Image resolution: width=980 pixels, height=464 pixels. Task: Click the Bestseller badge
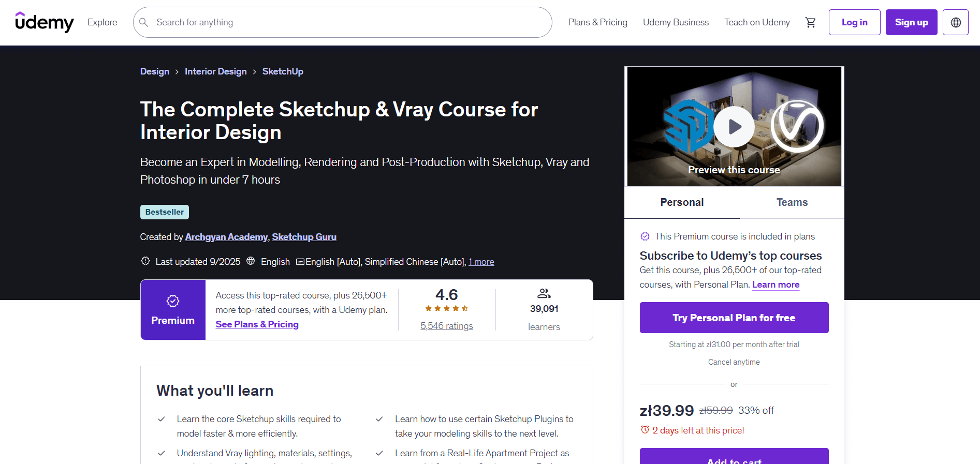click(x=165, y=212)
